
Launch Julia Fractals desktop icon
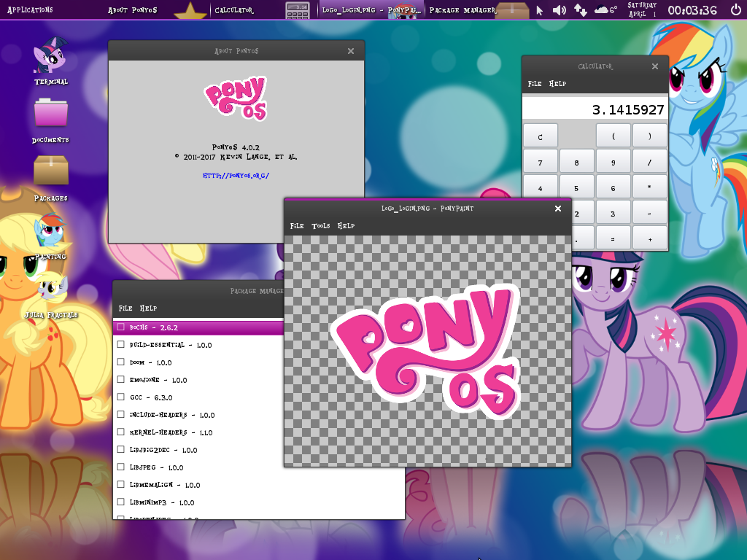coord(51,295)
